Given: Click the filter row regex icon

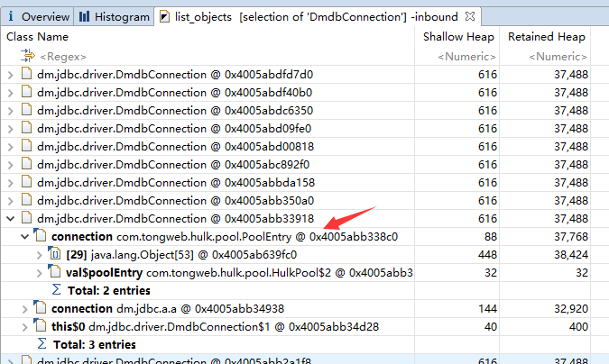Looking at the screenshot, I should coord(28,56).
